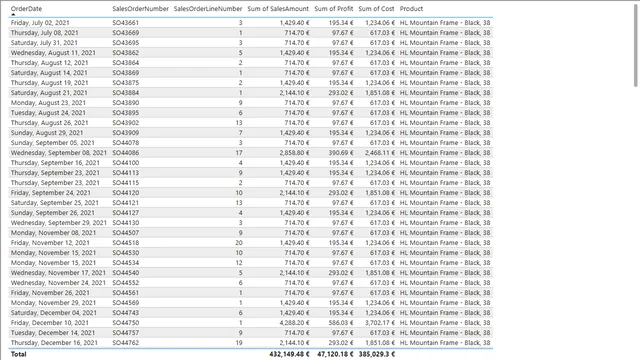Sort by the Sum of Profit header
The width and height of the screenshot is (640, 360).
coord(333,9)
